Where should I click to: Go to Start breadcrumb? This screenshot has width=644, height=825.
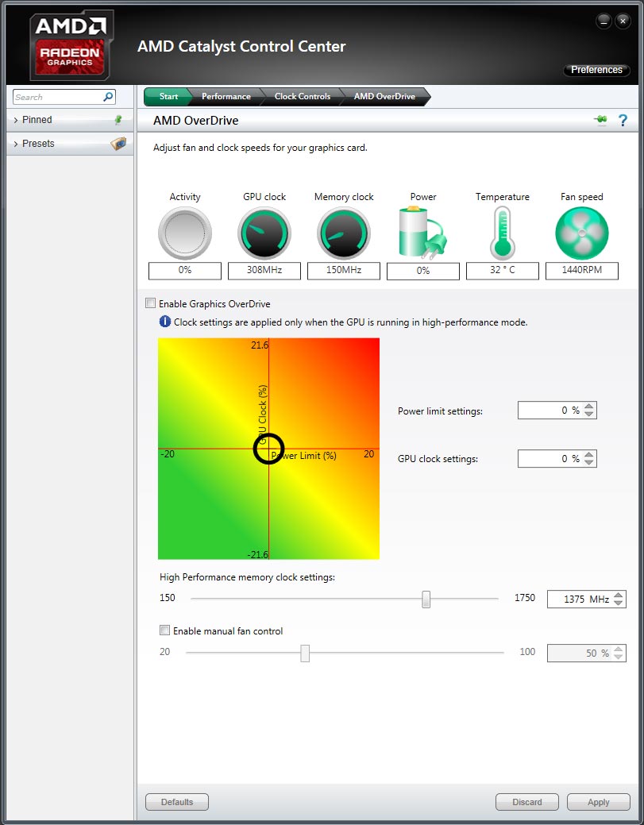coord(168,96)
